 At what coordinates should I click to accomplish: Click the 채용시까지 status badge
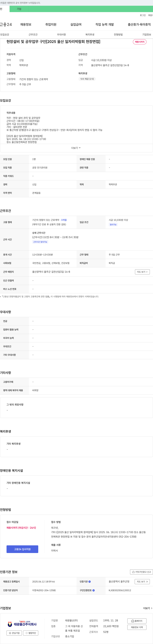[140, 42]
